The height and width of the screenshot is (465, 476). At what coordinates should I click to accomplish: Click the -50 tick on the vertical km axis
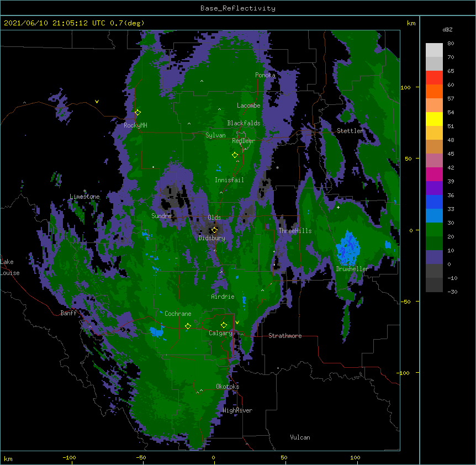point(405,302)
